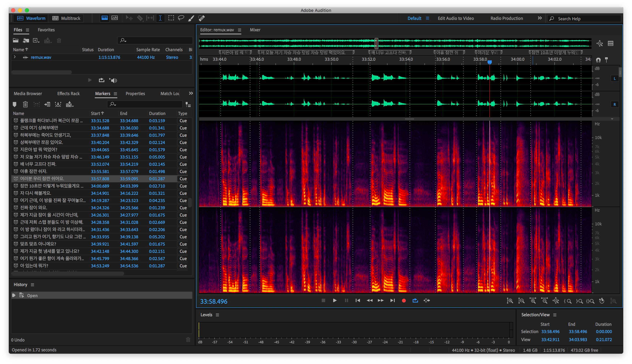Click the Search Help field
The height and width of the screenshot is (364, 632).
[584, 19]
